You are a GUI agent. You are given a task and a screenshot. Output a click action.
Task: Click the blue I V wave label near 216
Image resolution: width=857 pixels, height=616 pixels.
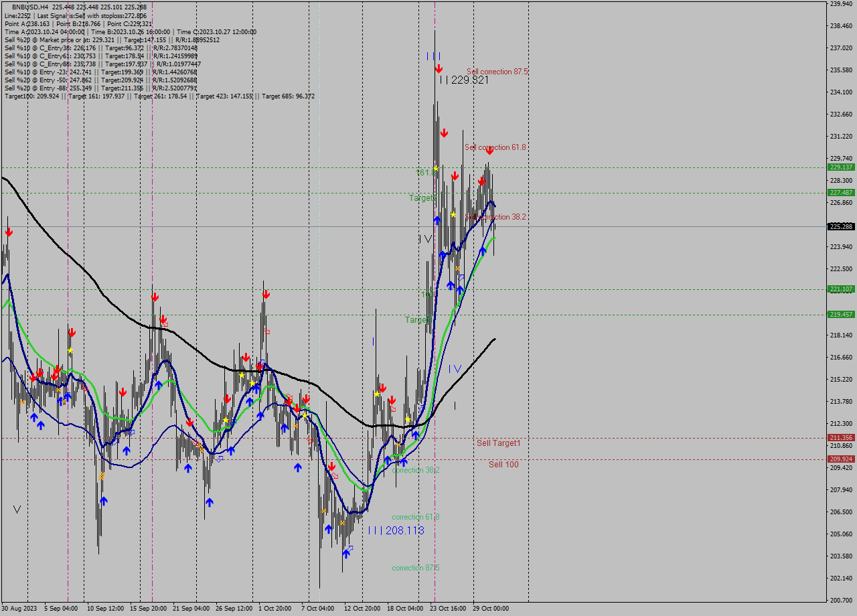click(x=455, y=369)
